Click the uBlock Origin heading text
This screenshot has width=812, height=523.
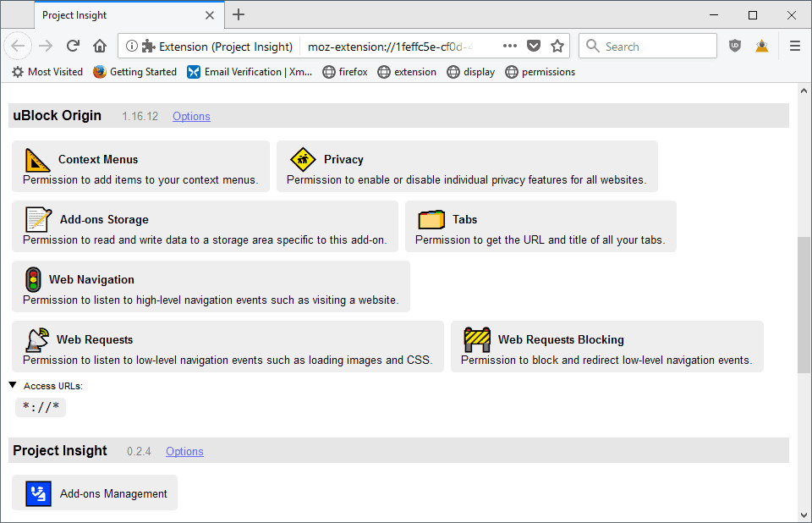pos(58,116)
